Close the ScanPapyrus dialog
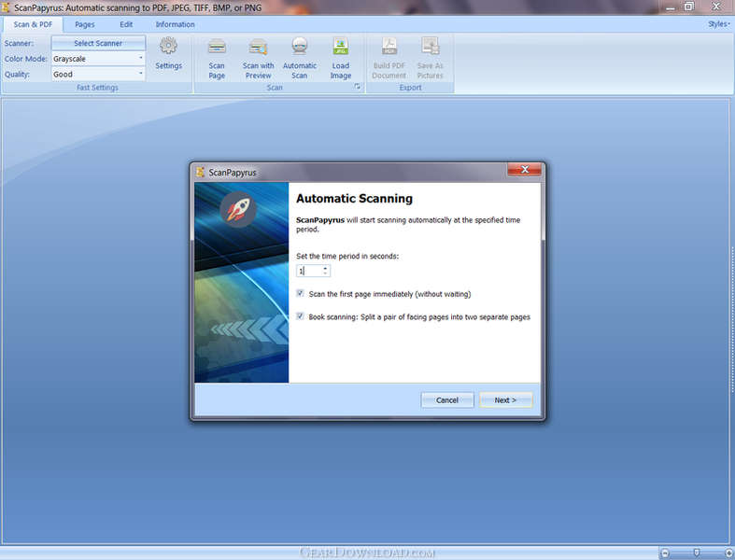Screen dimensions: 735x560 (x=525, y=169)
